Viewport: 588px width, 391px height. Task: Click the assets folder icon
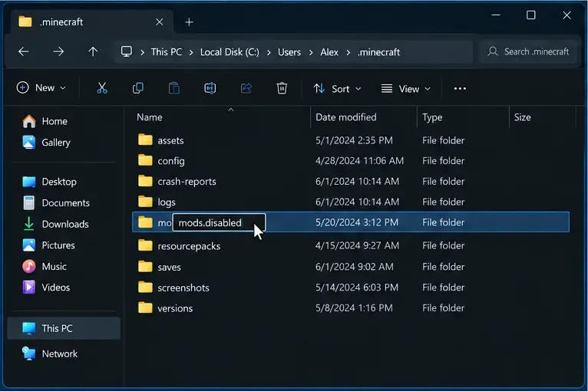(145, 140)
